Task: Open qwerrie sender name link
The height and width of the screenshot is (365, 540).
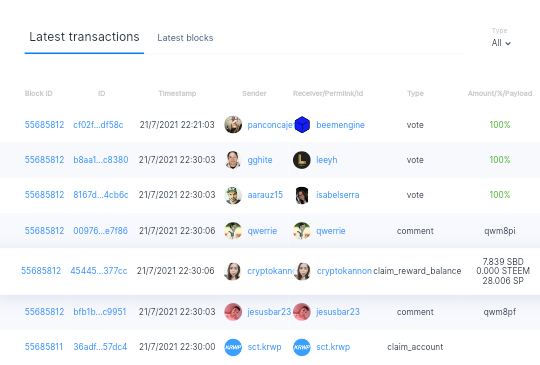Action: 262,231
